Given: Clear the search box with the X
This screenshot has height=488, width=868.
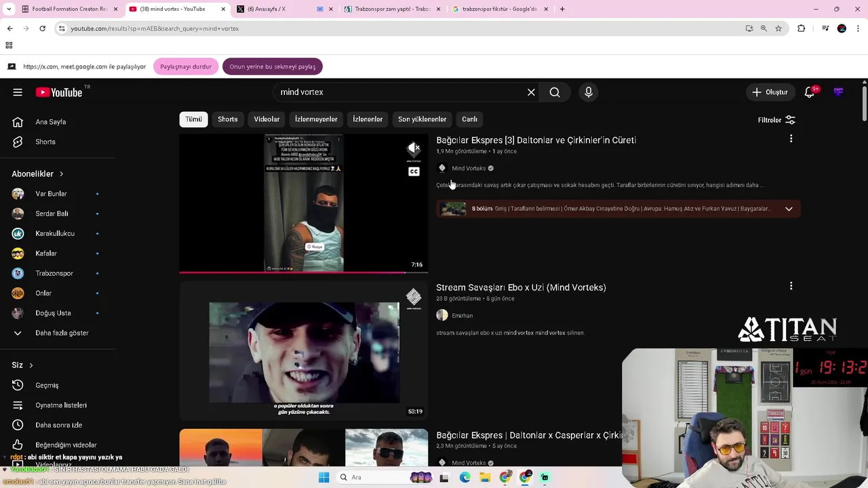Looking at the screenshot, I should 531,92.
